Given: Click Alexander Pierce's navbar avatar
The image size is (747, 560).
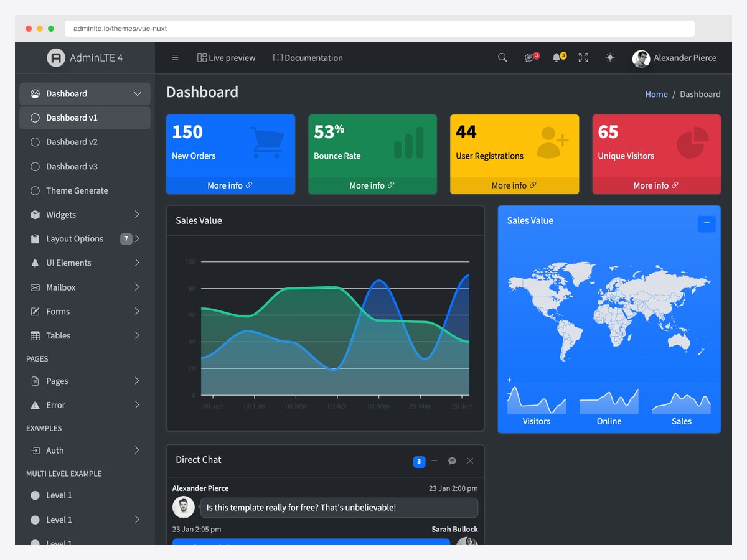Looking at the screenshot, I should [x=641, y=58].
